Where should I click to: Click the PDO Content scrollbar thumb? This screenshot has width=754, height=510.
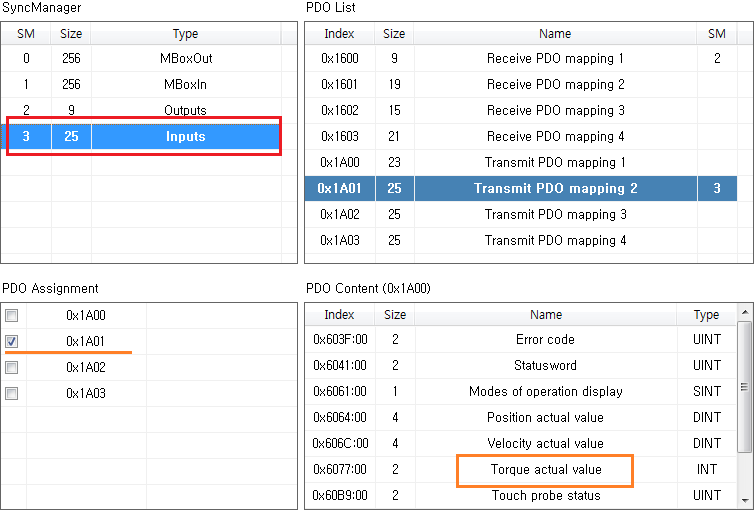(x=745, y=387)
